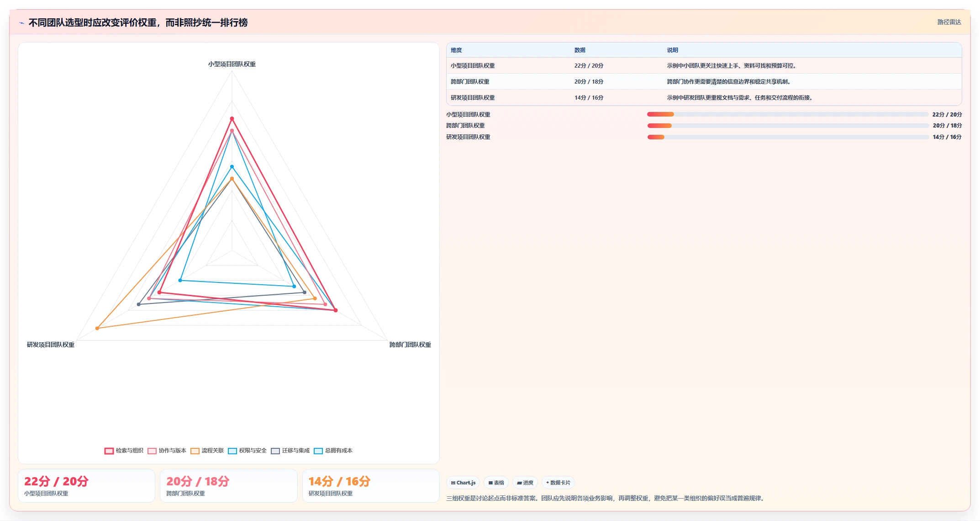980x521 pixels.
Task: Select the 研发项目团队权重 progress bar
Action: coord(788,137)
